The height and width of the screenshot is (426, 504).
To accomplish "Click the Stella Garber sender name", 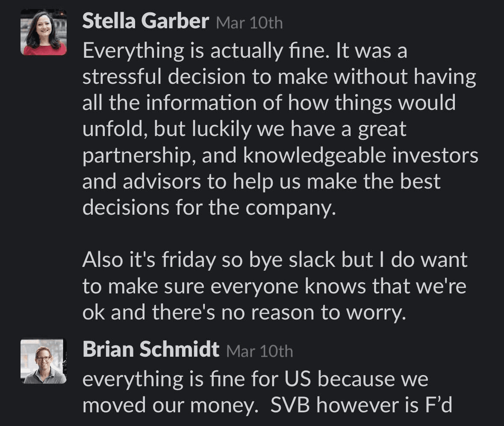I will [x=145, y=21].
